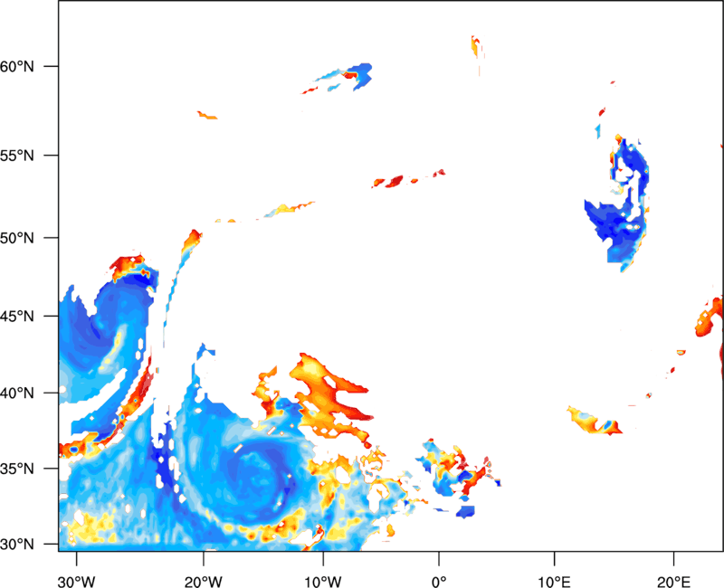724x588 pixels.
Task: Click the 30°W longitude label
Action: coord(76,582)
